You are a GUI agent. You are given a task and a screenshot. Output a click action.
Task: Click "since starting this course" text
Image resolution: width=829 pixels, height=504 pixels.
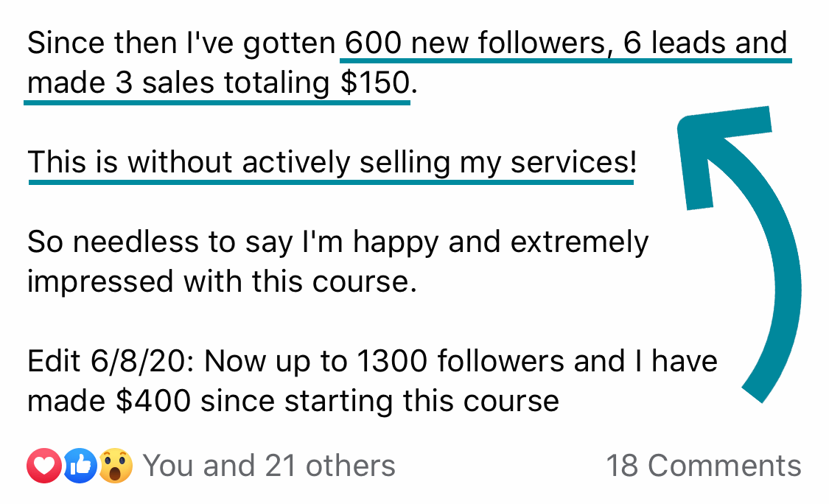click(x=379, y=402)
